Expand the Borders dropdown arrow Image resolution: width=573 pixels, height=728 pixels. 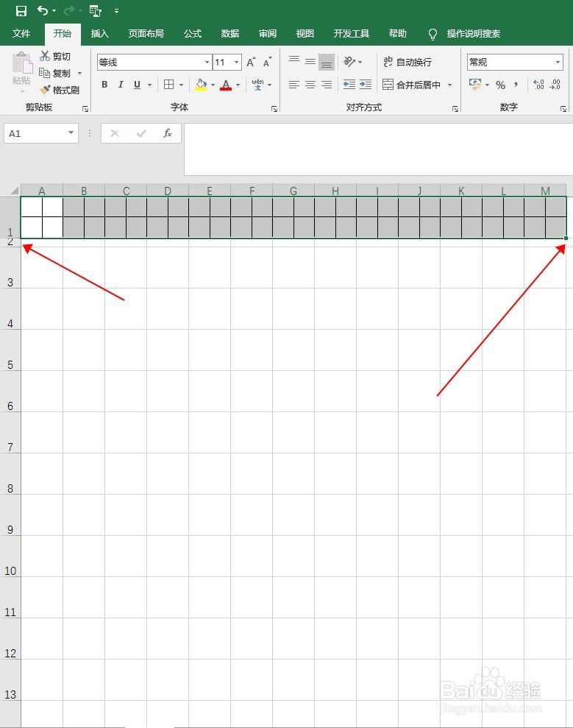[182, 85]
